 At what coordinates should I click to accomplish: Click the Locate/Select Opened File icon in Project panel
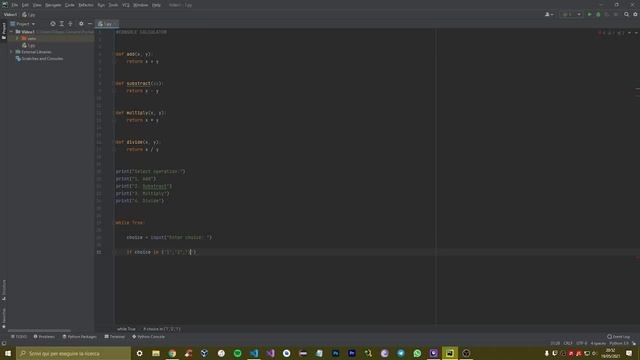(x=53, y=24)
